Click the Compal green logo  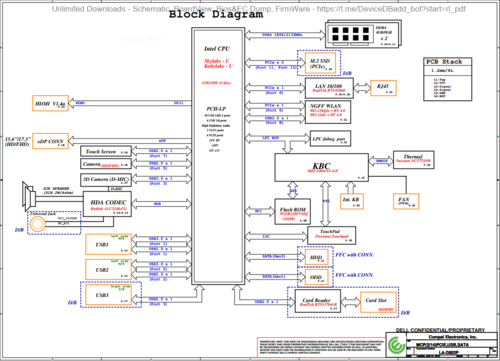coord(396,345)
